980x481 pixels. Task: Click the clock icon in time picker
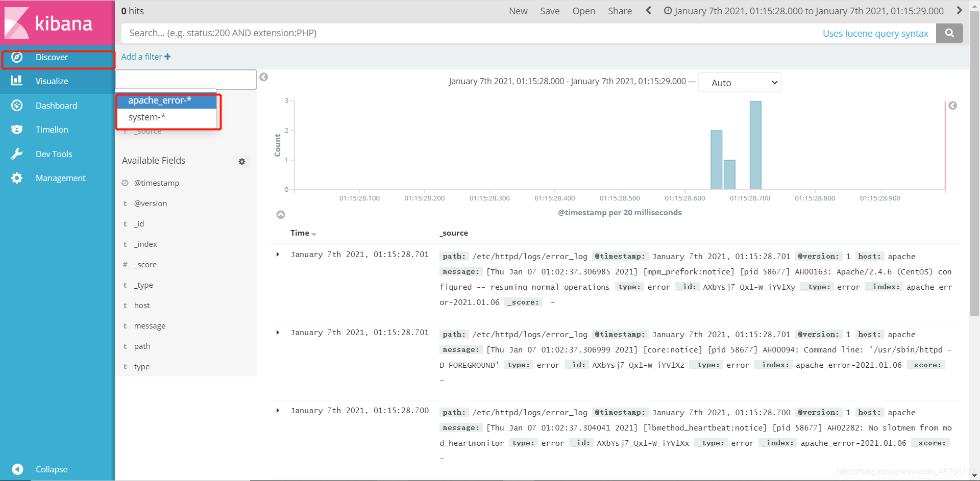click(668, 11)
